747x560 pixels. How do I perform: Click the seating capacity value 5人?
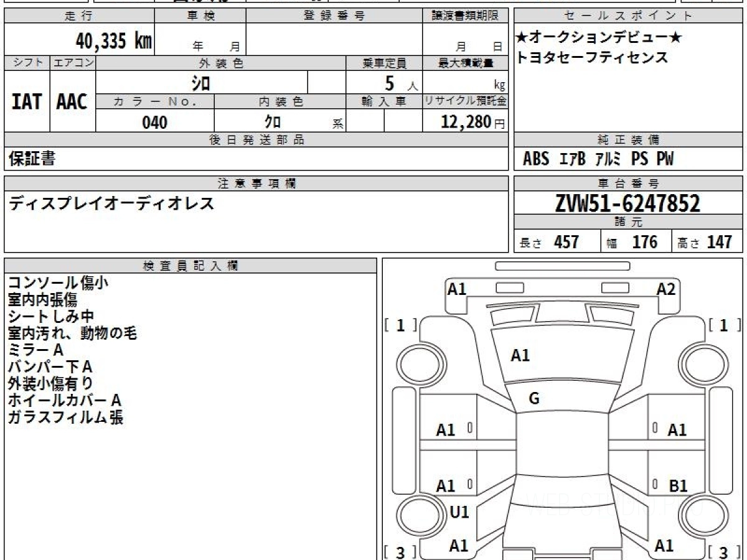tap(401, 83)
